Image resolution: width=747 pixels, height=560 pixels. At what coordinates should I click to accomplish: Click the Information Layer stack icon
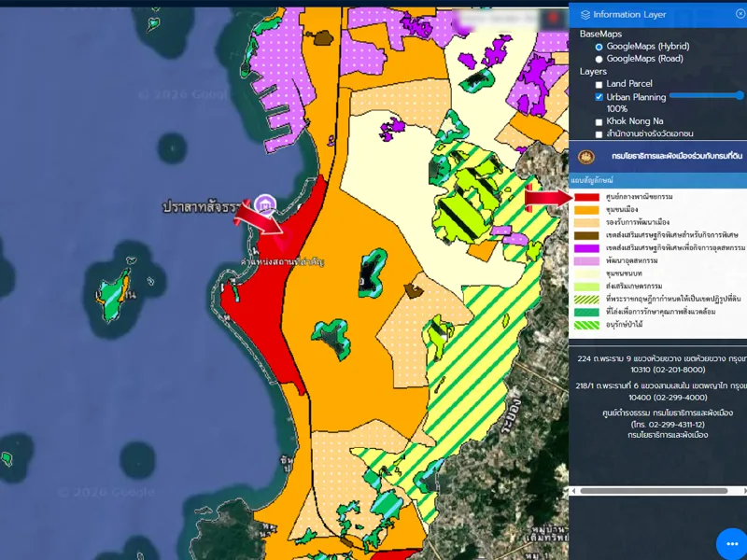(x=585, y=14)
